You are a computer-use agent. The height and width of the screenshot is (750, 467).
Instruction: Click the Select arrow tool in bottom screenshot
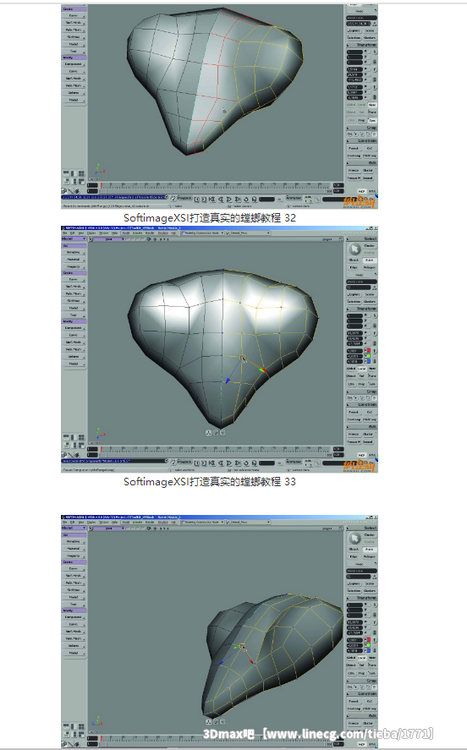point(355,538)
